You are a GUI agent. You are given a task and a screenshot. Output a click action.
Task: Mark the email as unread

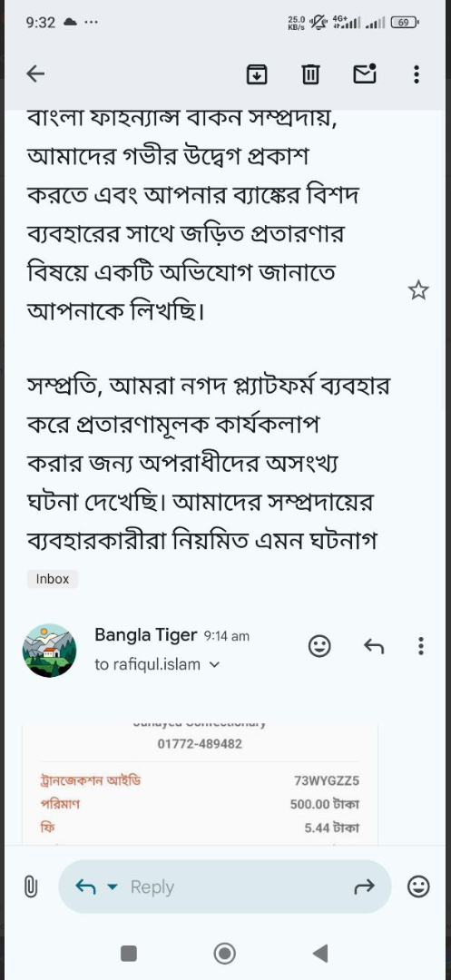click(365, 73)
